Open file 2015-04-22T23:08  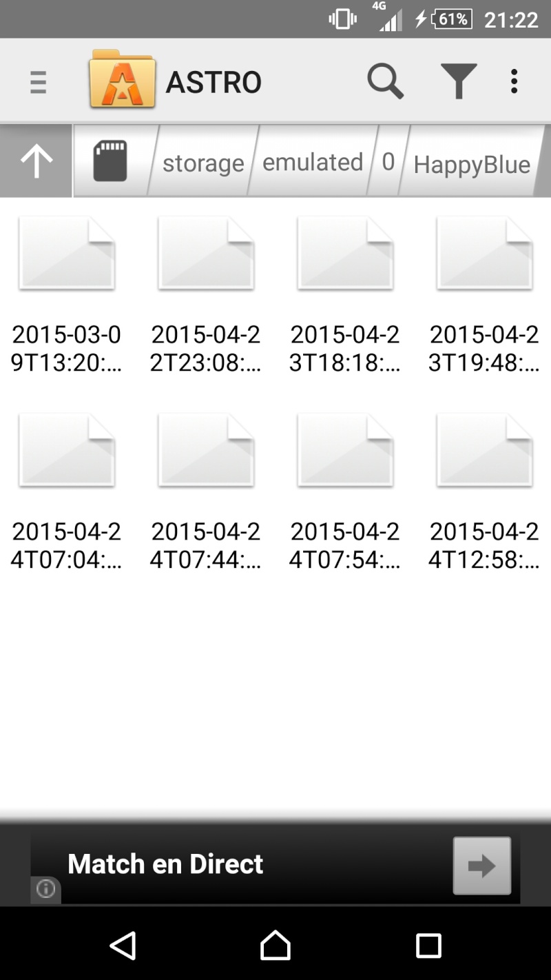206,295
